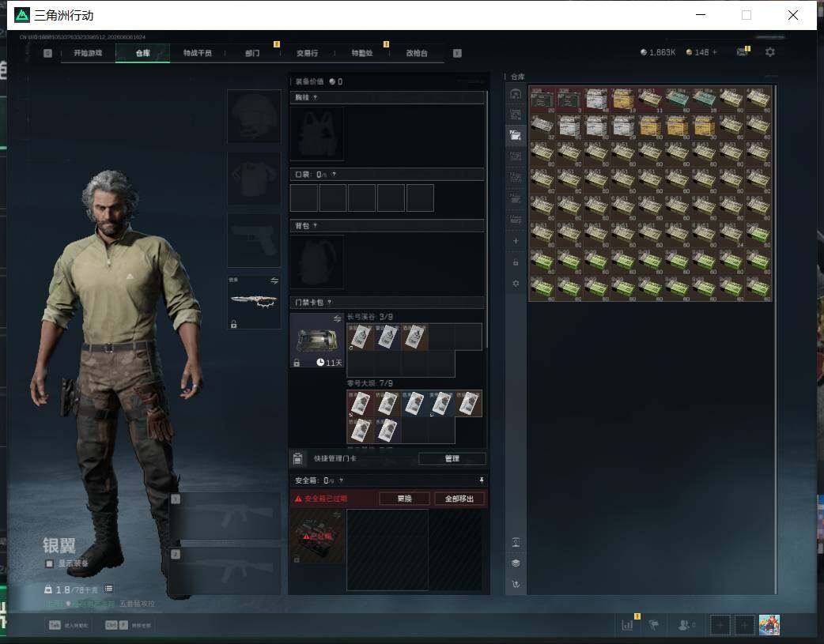824x644 pixels.
Task: Select the first teal ammo box in top row
Action: 677,99
